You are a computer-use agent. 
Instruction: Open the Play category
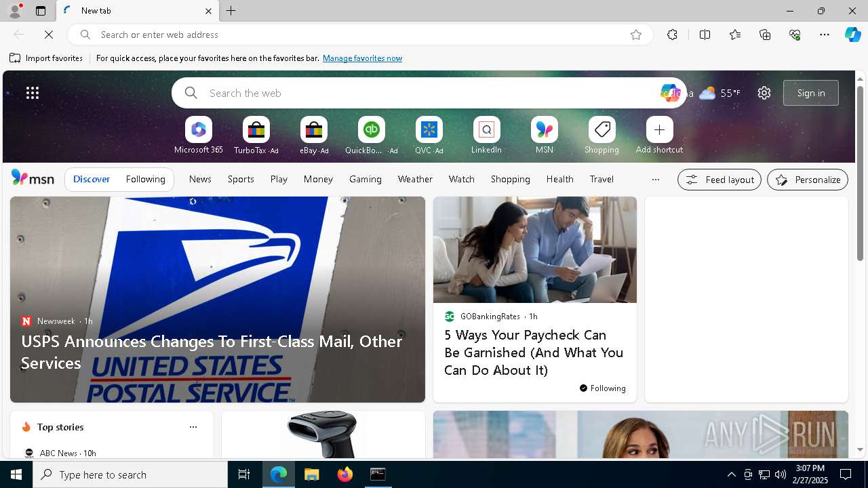[279, 179]
